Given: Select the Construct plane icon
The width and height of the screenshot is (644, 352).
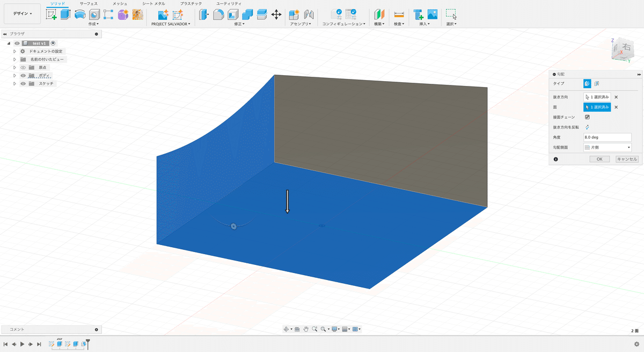Looking at the screenshot, I should [379, 15].
